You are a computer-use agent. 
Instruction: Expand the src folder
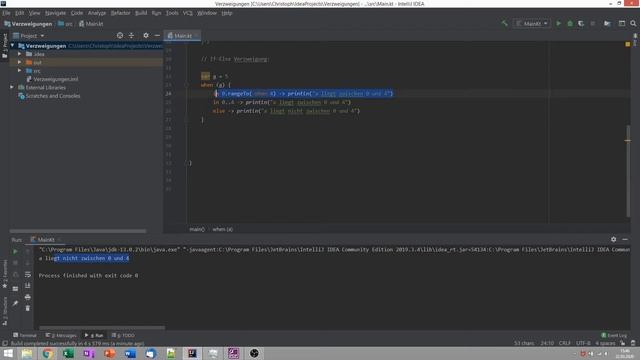[19, 71]
